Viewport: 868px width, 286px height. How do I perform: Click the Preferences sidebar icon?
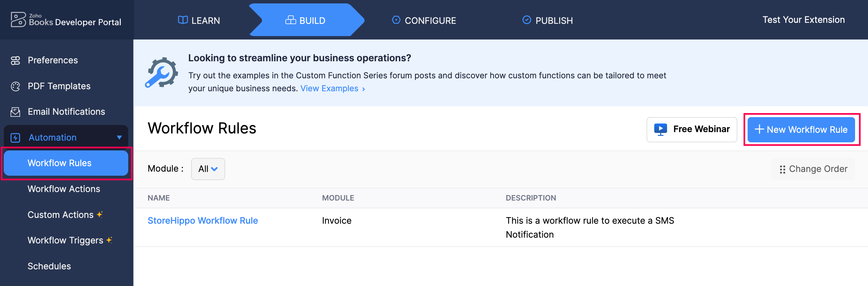15,60
